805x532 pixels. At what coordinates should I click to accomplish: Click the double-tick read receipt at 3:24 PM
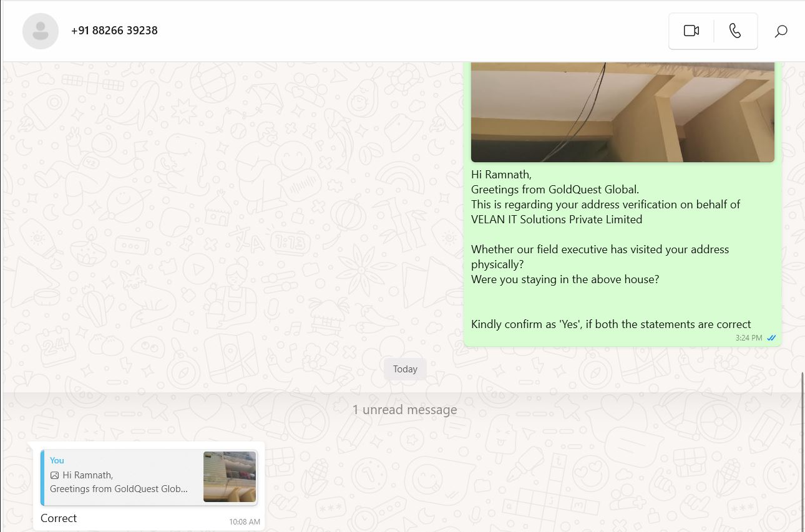tap(771, 338)
